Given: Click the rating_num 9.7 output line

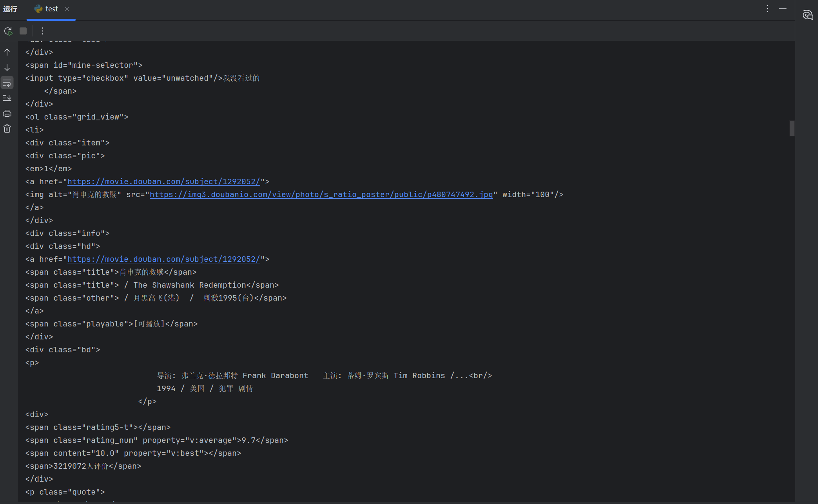Looking at the screenshot, I should point(156,441).
